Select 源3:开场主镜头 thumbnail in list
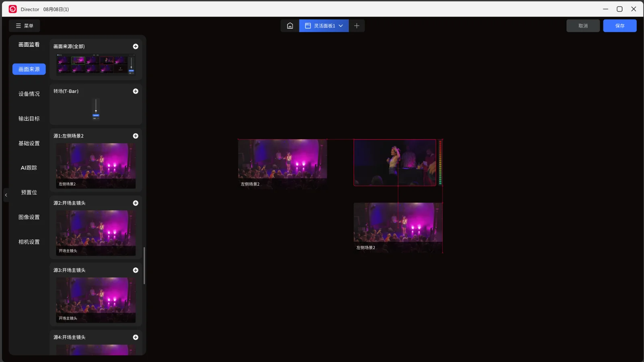The width and height of the screenshot is (644, 362). (96, 300)
